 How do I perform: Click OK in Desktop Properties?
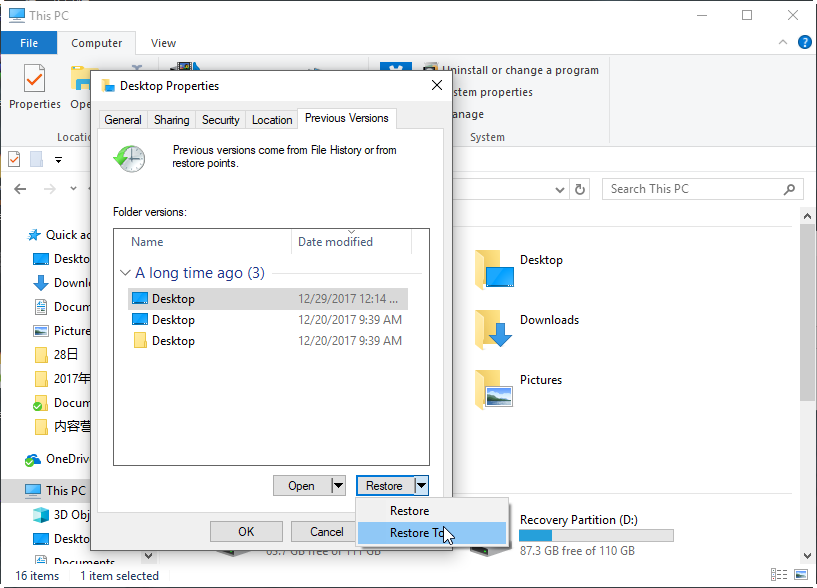click(x=246, y=532)
